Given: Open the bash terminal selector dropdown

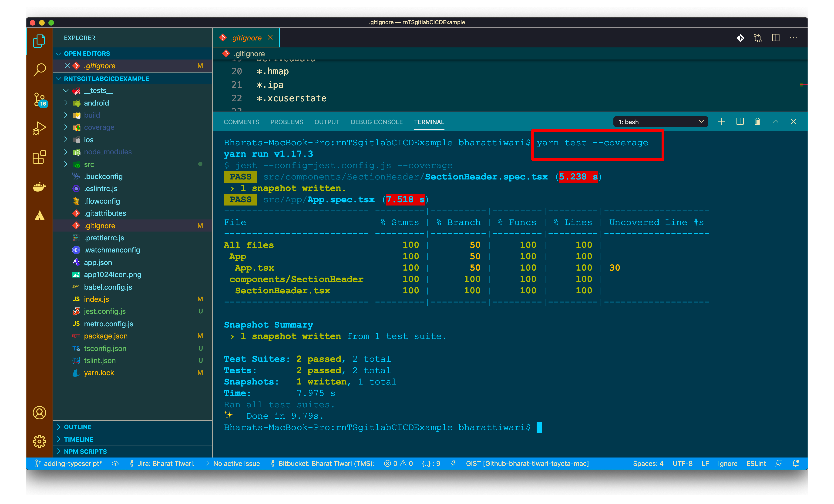Looking at the screenshot, I should pyautogui.click(x=660, y=122).
